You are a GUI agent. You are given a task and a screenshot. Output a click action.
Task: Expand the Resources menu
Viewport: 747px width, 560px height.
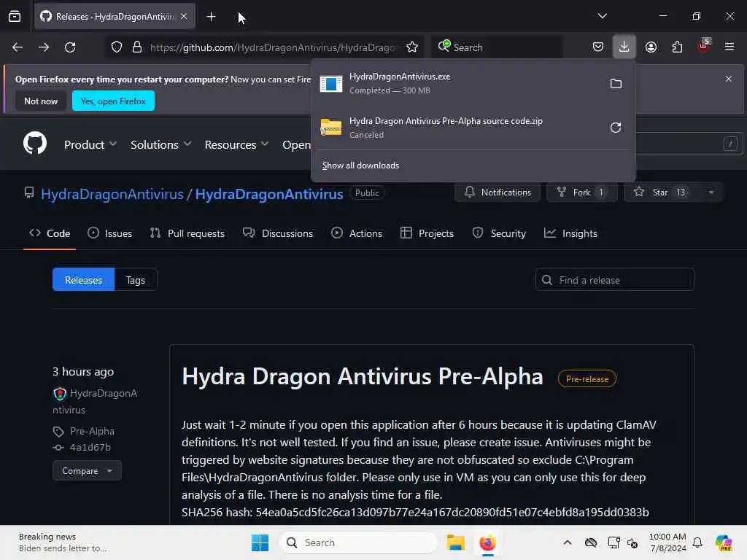click(236, 144)
